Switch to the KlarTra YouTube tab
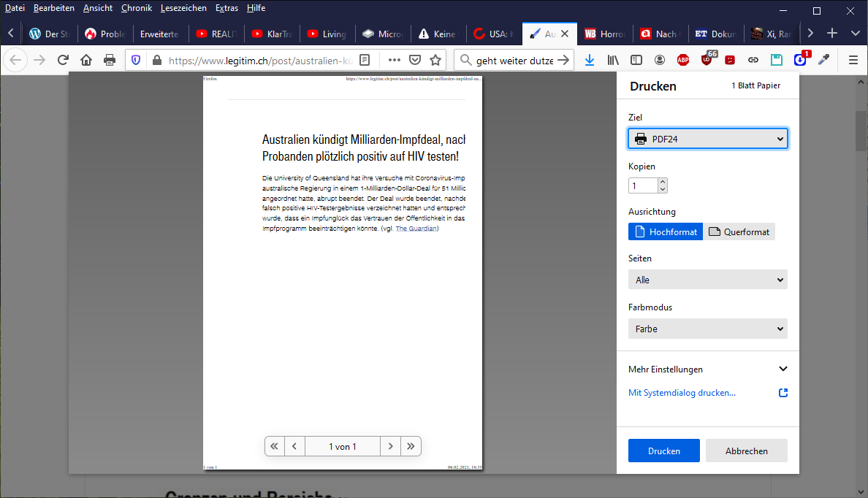The height and width of the screenshot is (498, 868). (272, 34)
